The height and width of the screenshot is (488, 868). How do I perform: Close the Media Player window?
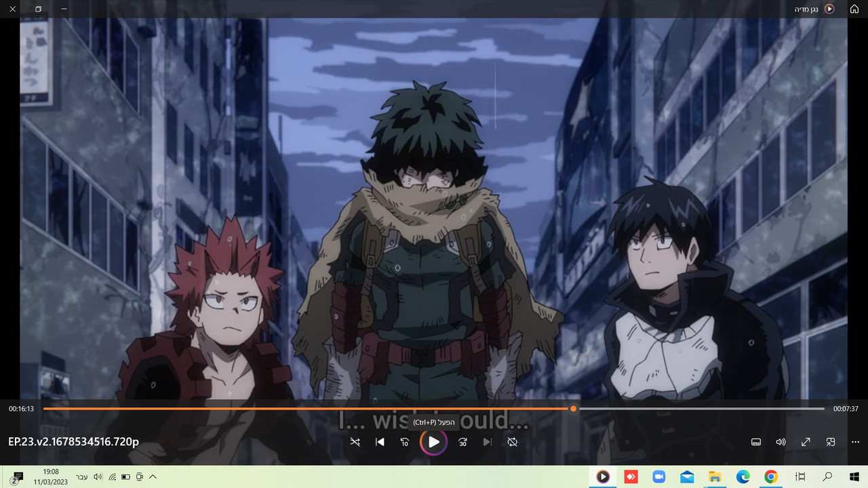click(12, 9)
